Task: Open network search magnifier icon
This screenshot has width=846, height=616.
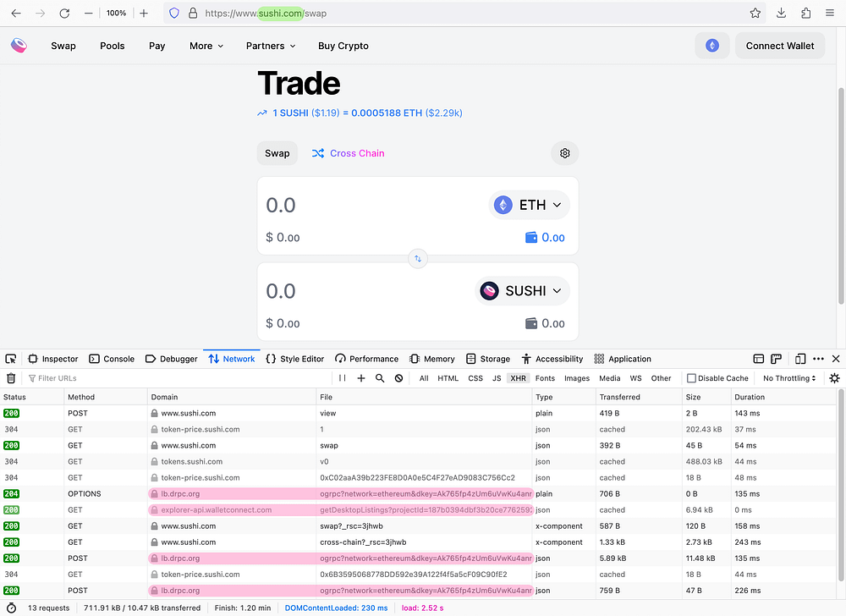Action: [380, 378]
